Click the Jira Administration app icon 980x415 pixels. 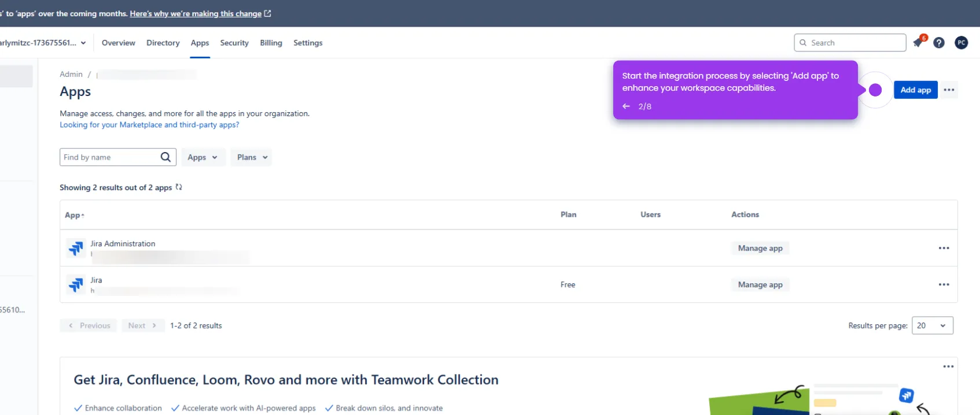(x=76, y=249)
